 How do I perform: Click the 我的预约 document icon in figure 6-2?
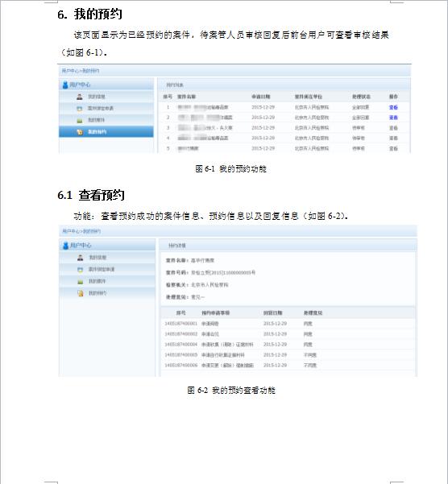tap(81, 293)
